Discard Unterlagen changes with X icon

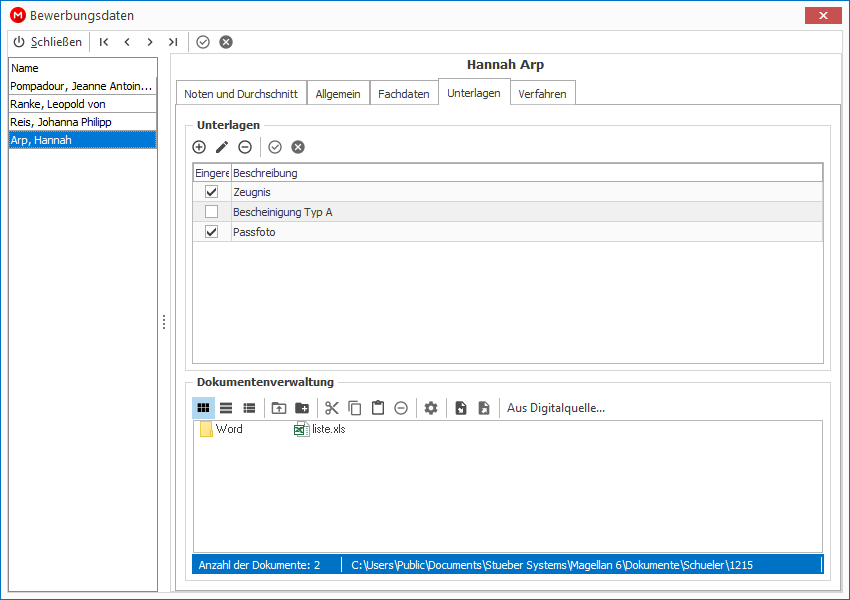(298, 147)
